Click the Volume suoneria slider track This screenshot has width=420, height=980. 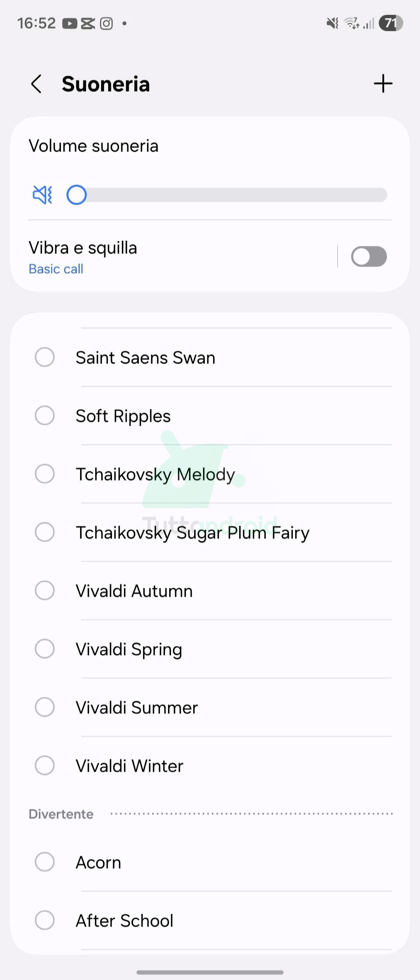click(233, 195)
